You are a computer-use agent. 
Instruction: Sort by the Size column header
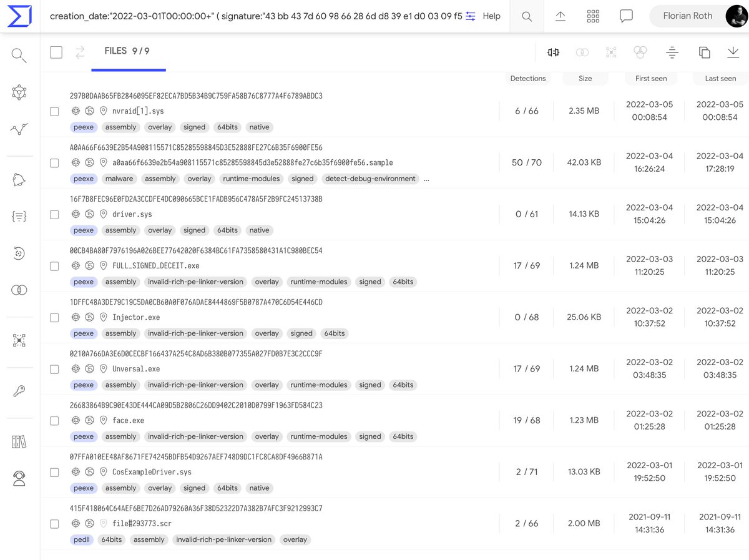click(585, 79)
